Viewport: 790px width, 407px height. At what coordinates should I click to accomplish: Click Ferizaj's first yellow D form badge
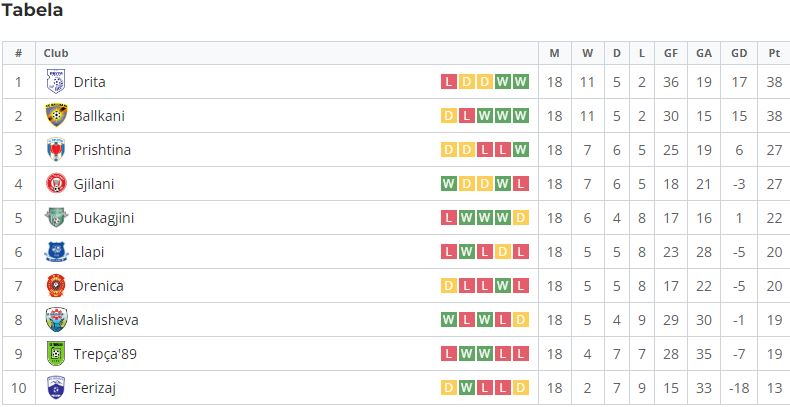(448, 388)
